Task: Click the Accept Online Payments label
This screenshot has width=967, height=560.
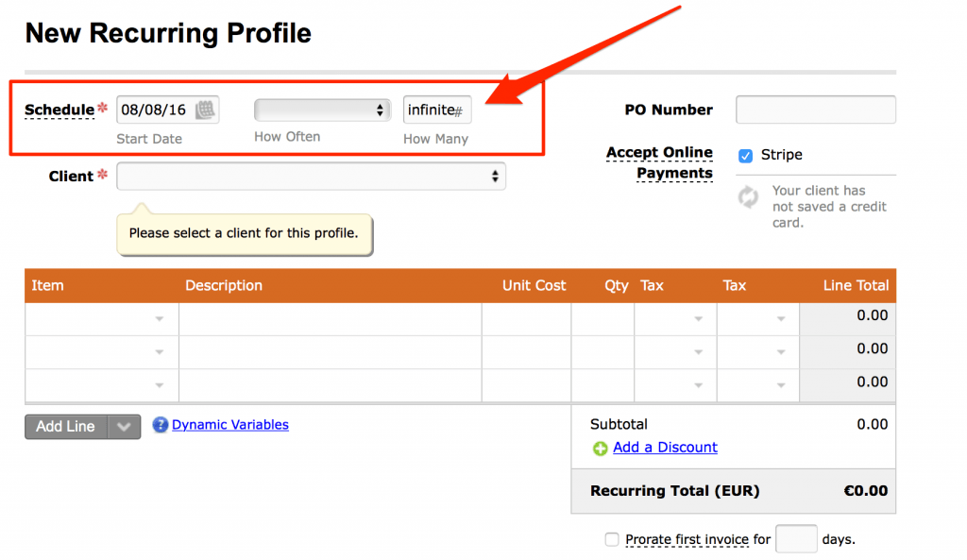Action: pos(659,162)
